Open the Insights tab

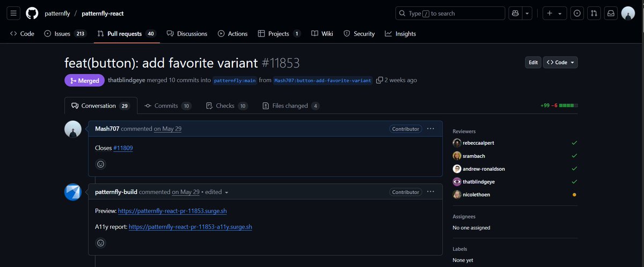click(400, 33)
